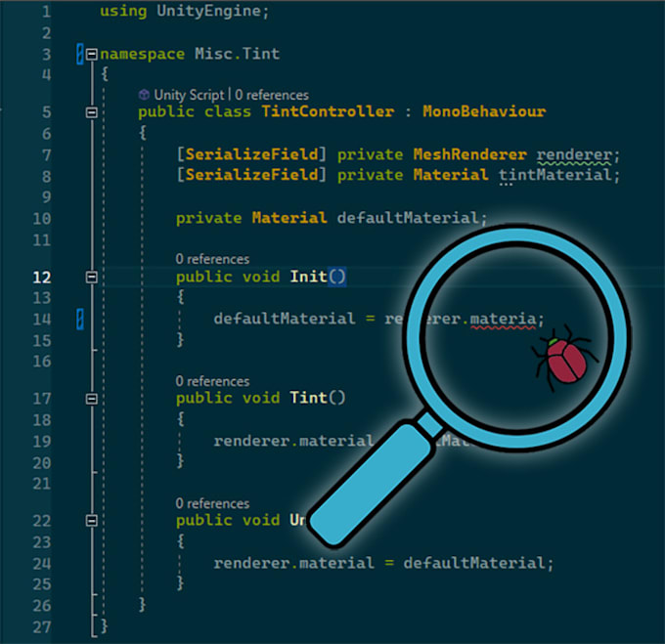Click the 'Init' method name
The height and width of the screenshot is (644, 665).
tap(309, 277)
